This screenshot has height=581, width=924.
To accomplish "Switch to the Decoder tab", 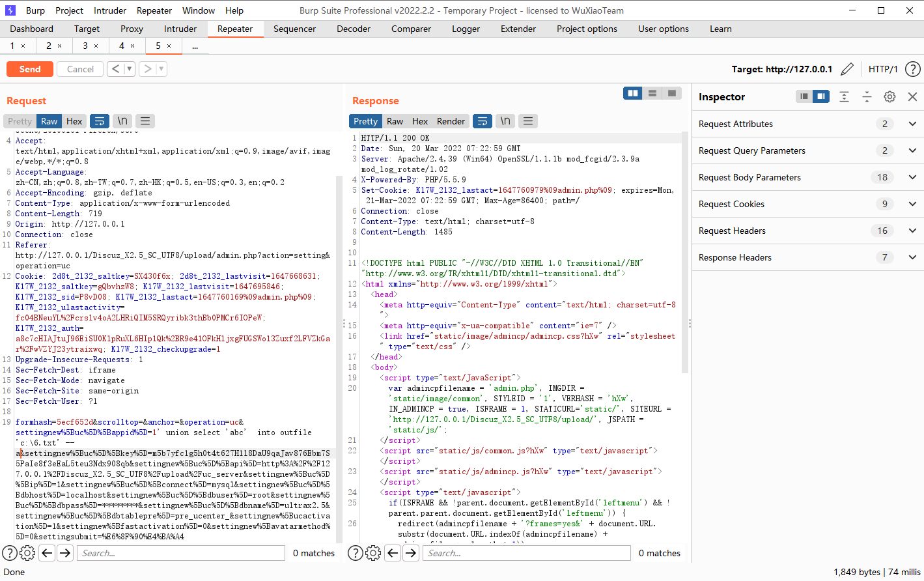I will (354, 29).
